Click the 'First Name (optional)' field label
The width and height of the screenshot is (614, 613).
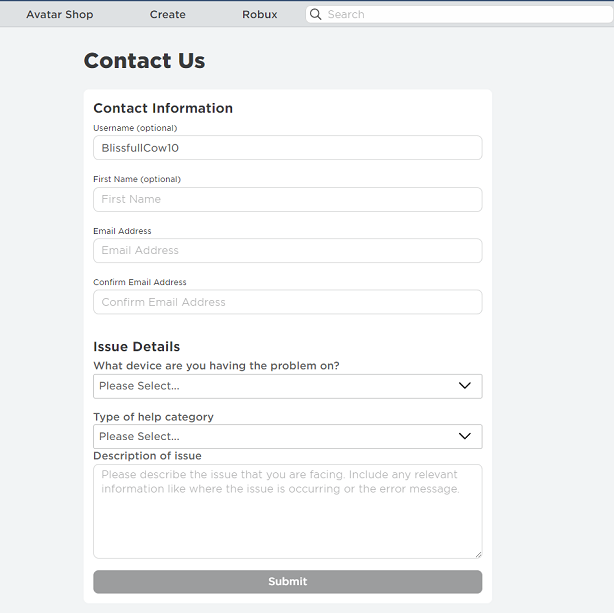tap(137, 179)
